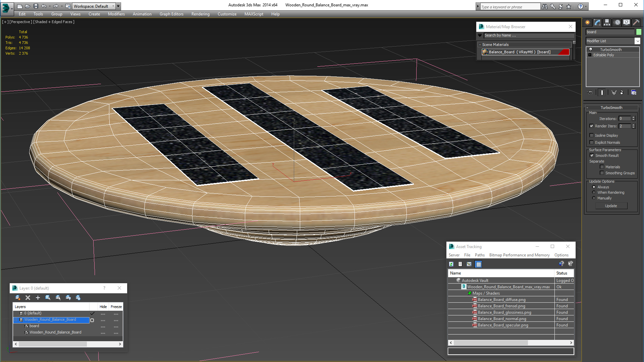Open the Rendering menu
The height and width of the screenshot is (362, 644).
pos(200,14)
